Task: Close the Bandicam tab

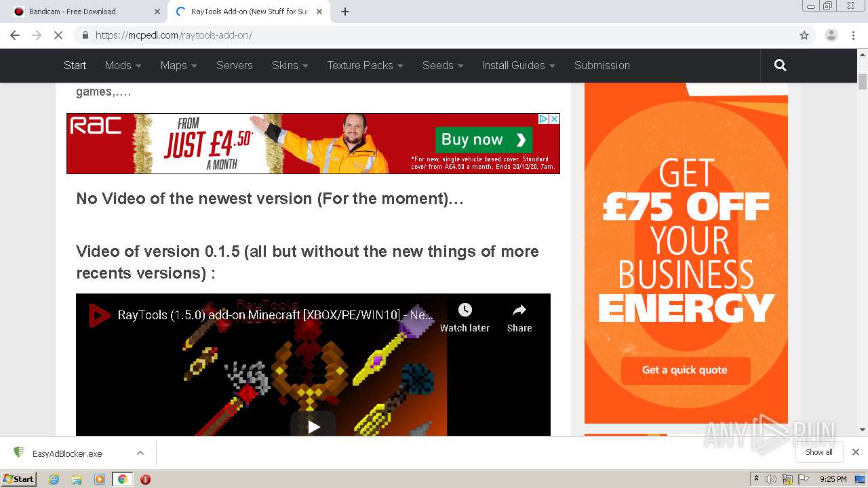Action: [157, 12]
